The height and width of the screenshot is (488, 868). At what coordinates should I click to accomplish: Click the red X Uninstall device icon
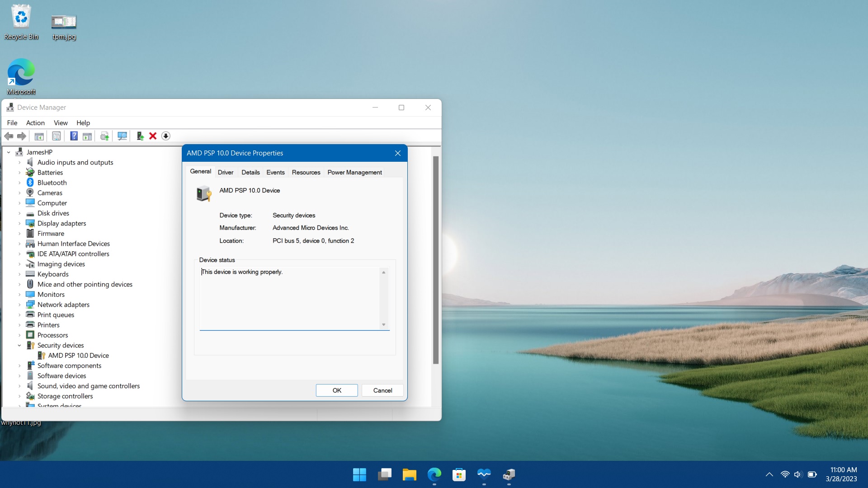(153, 136)
